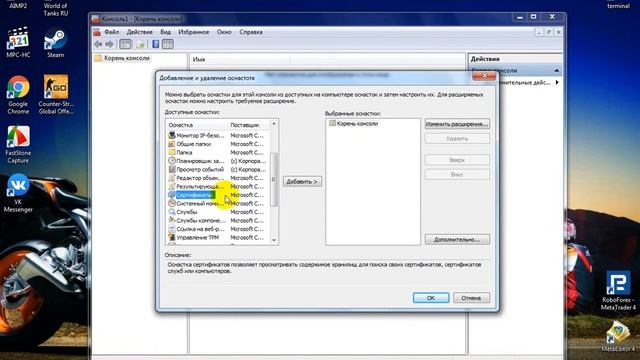640x360 pixels.
Task: Click the 'Поставщик' column header
Action: (x=249, y=125)
